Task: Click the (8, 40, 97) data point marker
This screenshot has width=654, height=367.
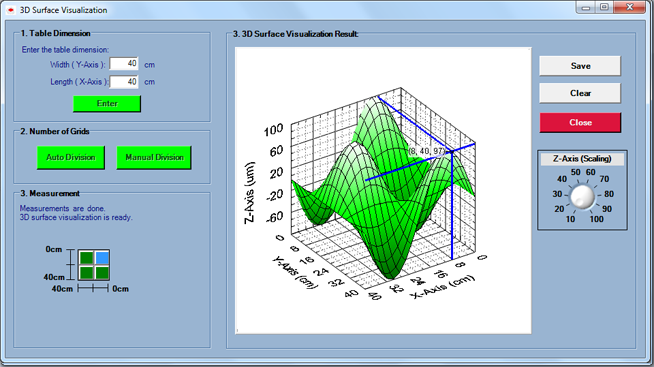Action: click(x=451, y=152)
